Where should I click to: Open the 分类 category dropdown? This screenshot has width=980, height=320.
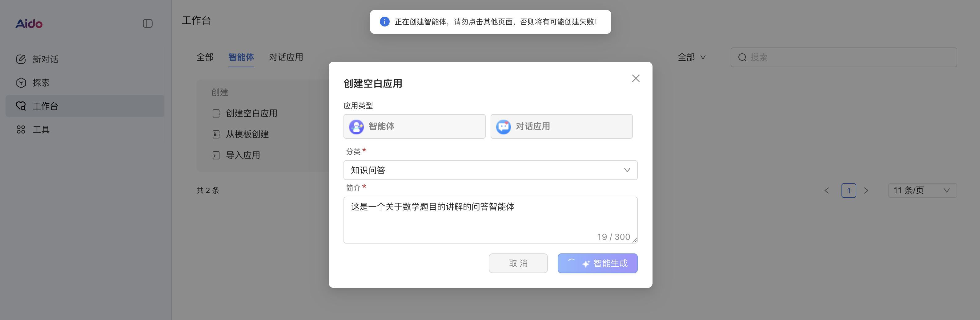click(x=490, y=170)
